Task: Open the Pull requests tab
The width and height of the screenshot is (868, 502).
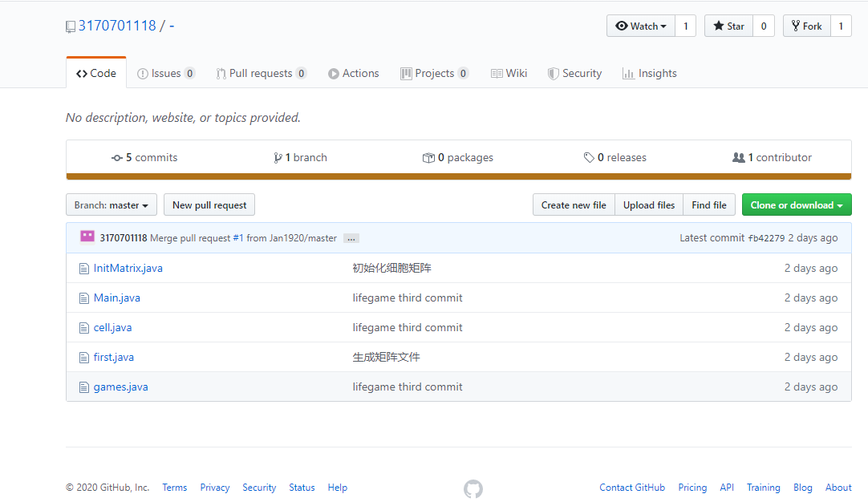Action: tap(261, 74)
